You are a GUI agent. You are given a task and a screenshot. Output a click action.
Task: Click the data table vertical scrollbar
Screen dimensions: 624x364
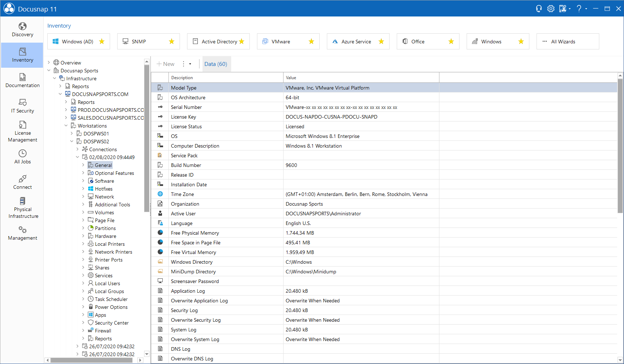pyautogui.click(x=620, y=146)
